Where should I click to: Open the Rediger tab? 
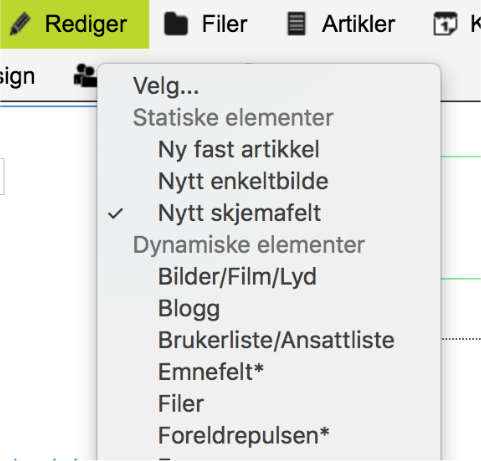[x=74, y=24]
